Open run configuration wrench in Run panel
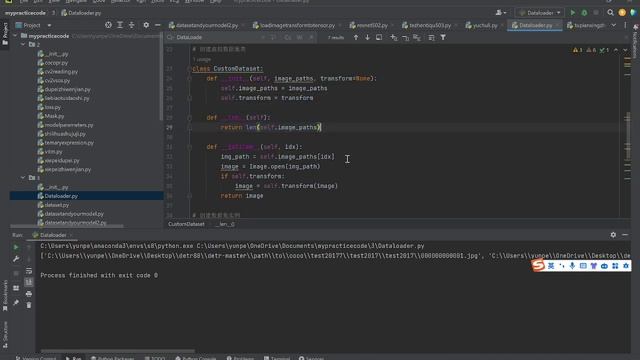This screenshot has width=640, height=360. (16, 259)
